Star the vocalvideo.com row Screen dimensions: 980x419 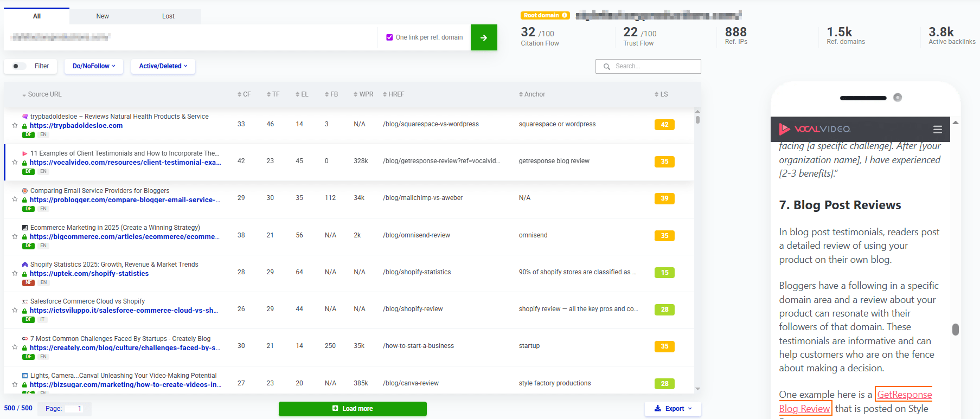(x=15, y=162)
